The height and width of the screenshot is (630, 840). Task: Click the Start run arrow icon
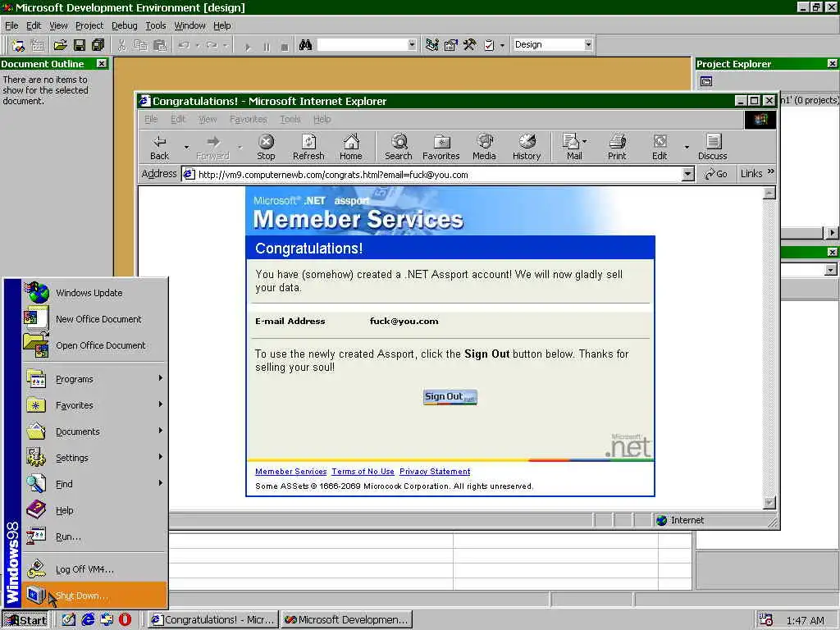point(248,47)
